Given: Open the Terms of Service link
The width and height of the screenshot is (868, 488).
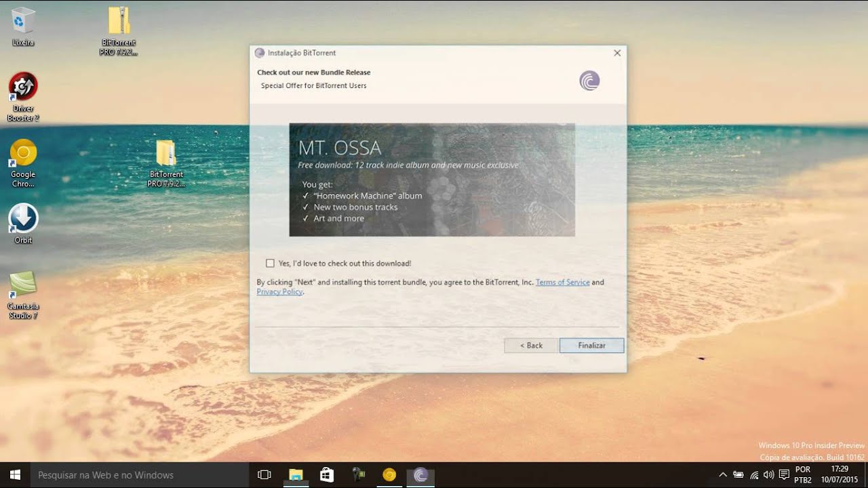Looking at the screenshot, I should pyautogui.click(x=562, y=282).
